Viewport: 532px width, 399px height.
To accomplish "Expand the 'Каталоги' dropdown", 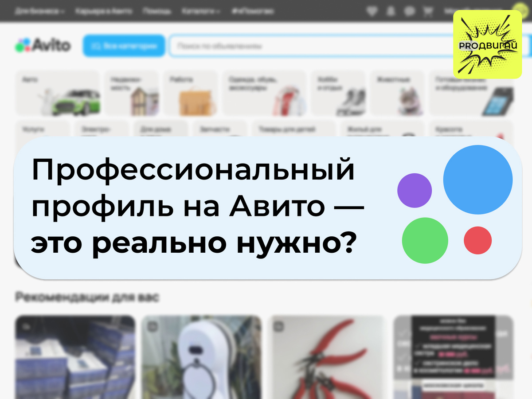I will tap(201, 11).
